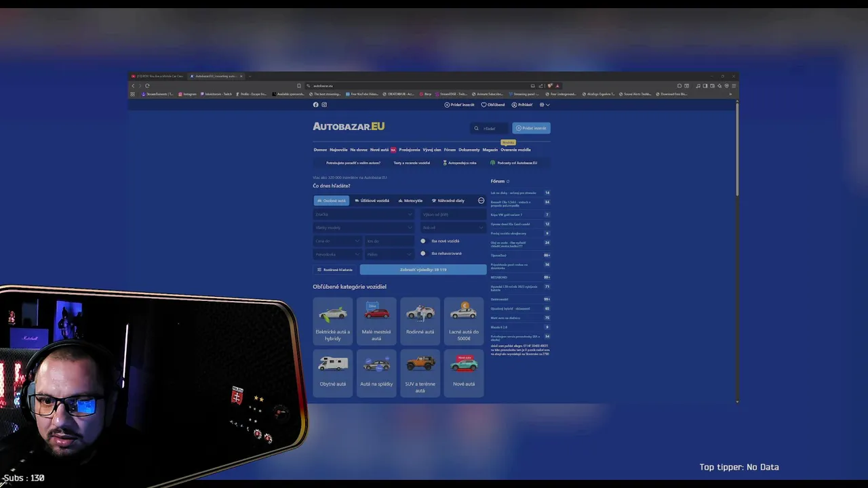Viewport: 868px width, 488px height.
Task: Switch to the YouTube browser tab
Action: coord(159,76)
